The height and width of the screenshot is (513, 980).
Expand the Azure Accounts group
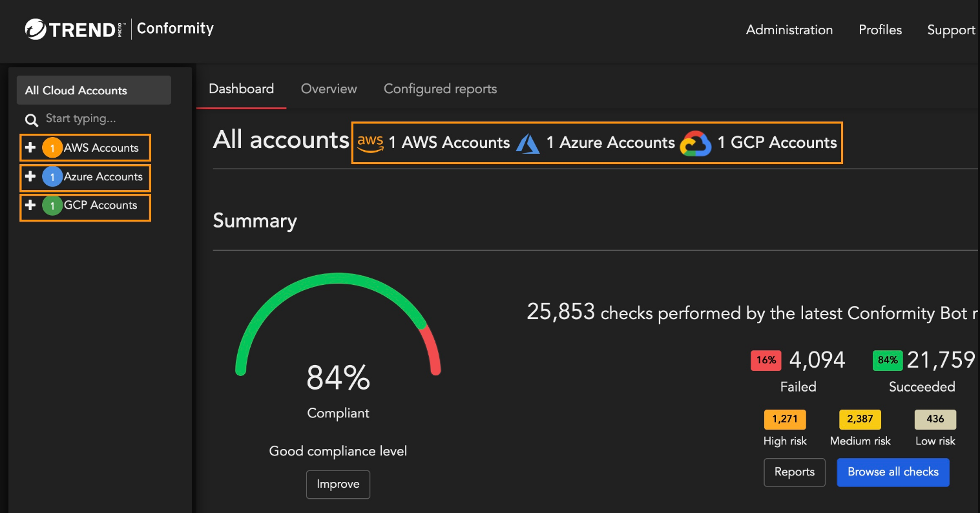[x=30, y=177]
